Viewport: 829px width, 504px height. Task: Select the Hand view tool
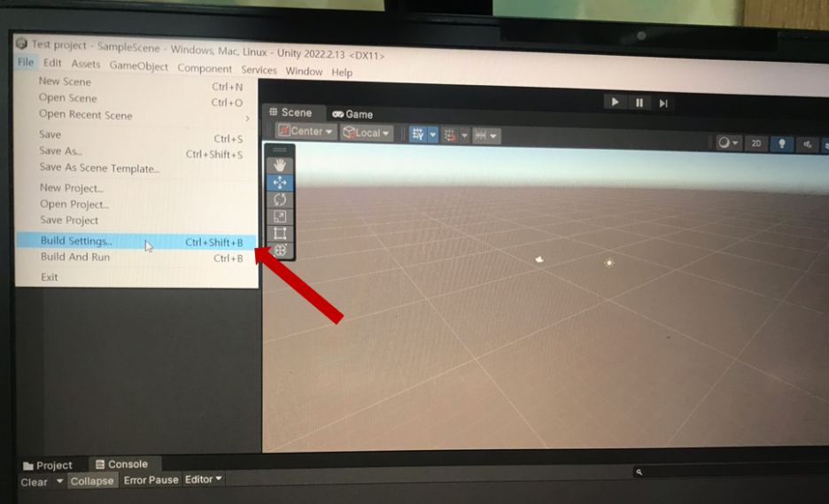coord(280,166)
